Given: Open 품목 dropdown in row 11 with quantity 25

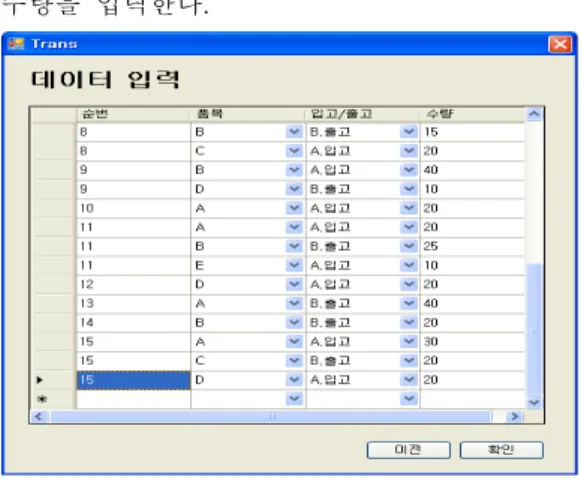Looking at the screenshot, I should tap(294, 246).
